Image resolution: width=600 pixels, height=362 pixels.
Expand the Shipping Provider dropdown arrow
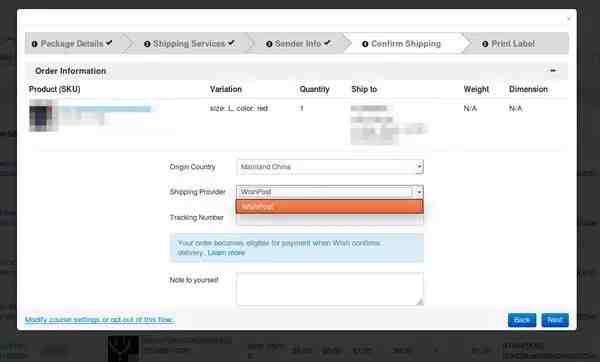[419, 192]
